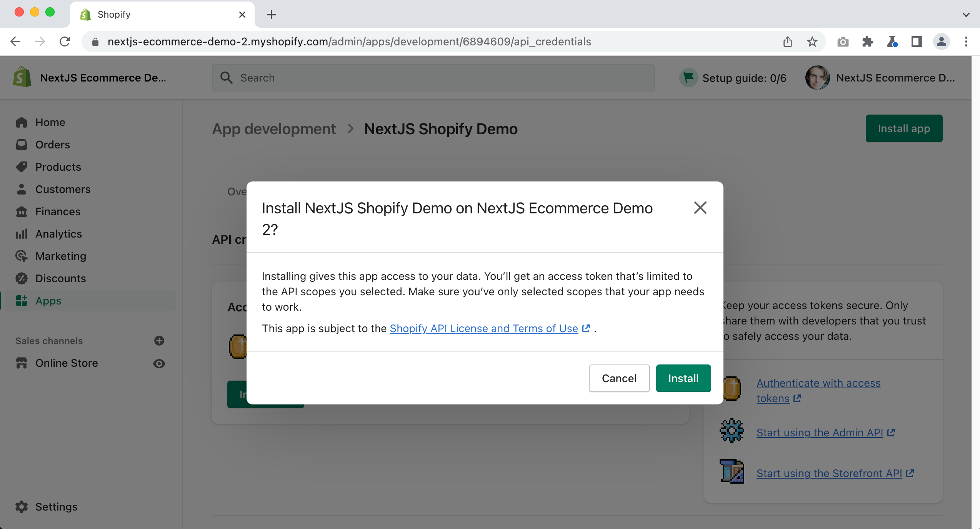Image resolution: width=980 pixels, height=529 pixels.
Task: Click the browser back arrow
Action: pyautogui.click(x=15, y=42)
